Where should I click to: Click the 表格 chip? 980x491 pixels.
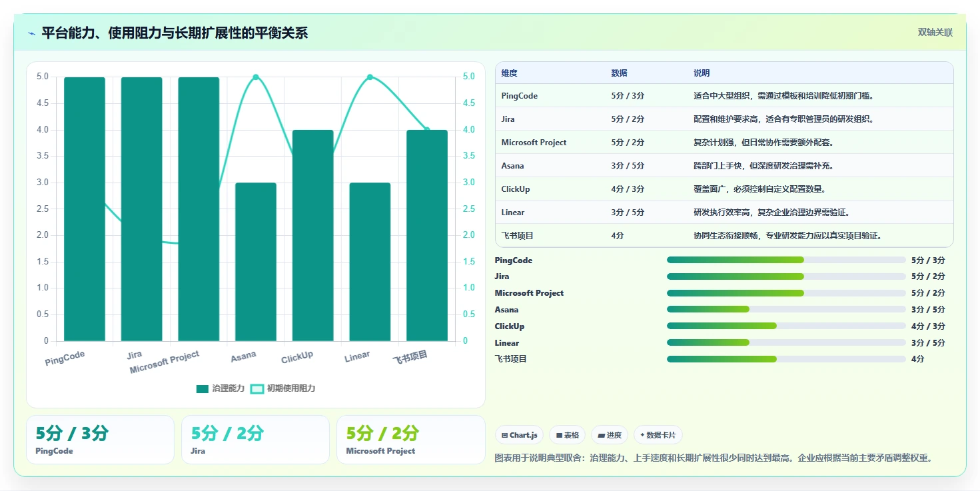(567, 435)
